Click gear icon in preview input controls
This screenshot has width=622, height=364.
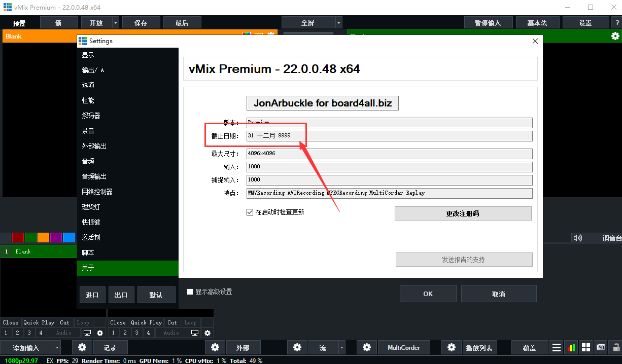[100, 333]
